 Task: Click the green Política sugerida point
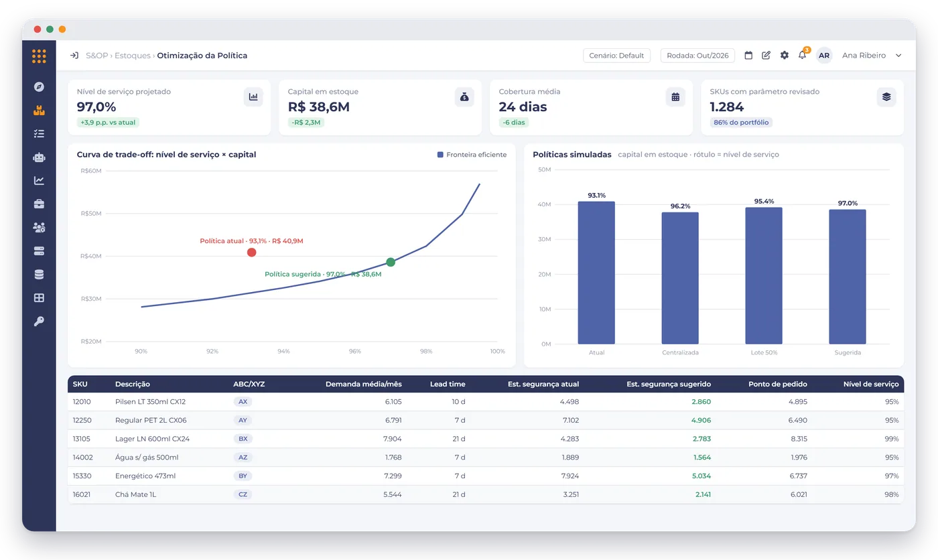pos(391,262)
